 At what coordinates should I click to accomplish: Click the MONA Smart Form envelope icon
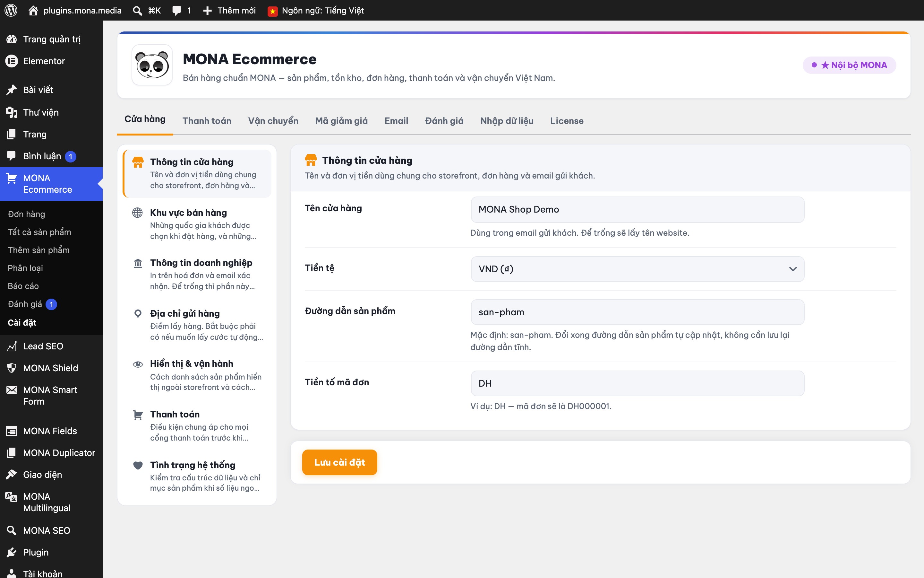click(12, 390)
